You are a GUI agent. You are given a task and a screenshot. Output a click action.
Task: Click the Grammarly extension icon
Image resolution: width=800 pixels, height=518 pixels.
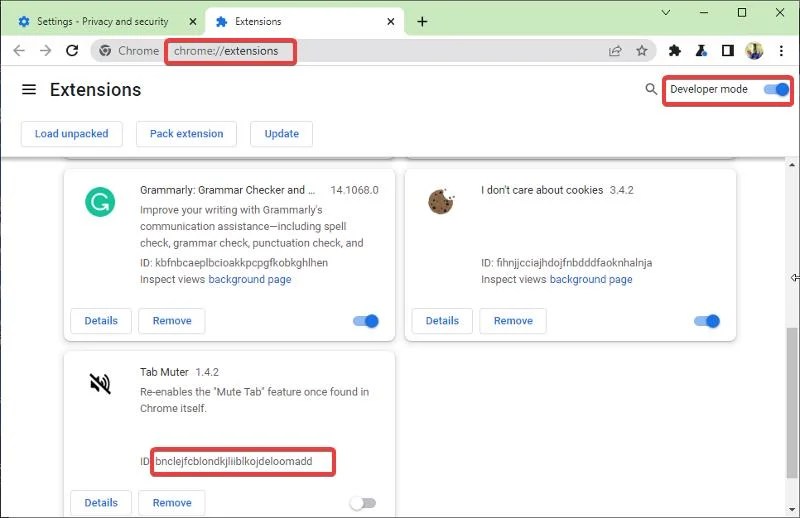tap(100, 202)
